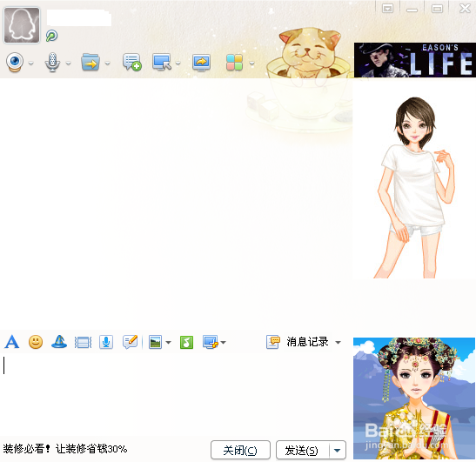Close the chat window with X
Viewport: 476px width, 462px height.
click(x=465, y=8)
